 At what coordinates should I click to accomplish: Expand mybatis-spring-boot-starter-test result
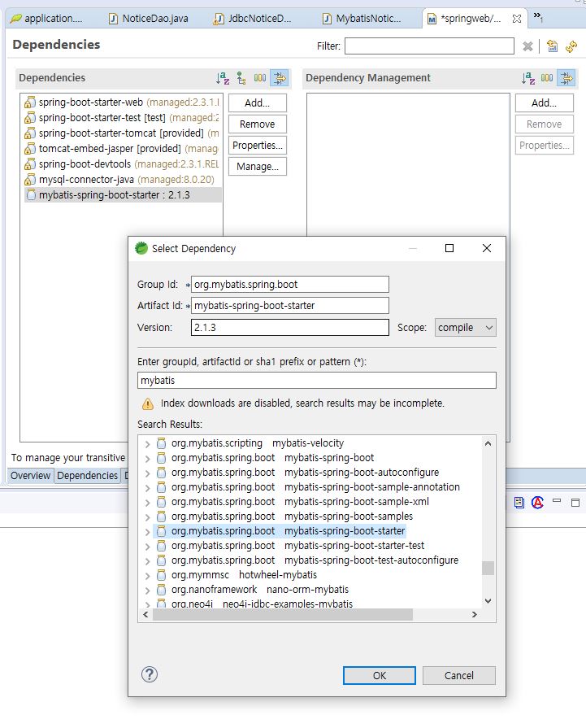[x=148, y=547]
